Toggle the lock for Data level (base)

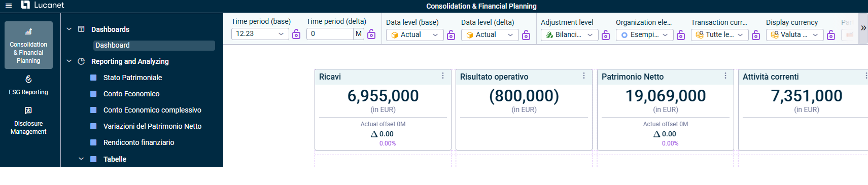click(x=451, y=35)
